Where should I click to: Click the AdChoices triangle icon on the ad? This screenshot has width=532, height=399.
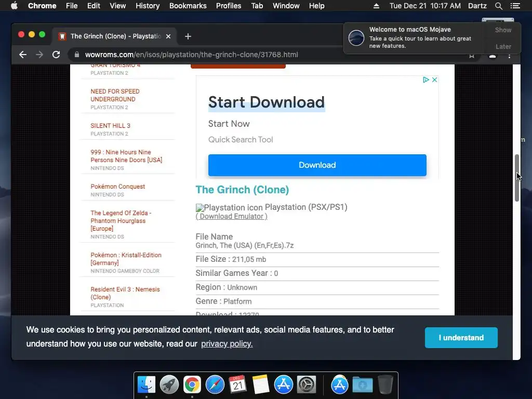pos(426,79)
